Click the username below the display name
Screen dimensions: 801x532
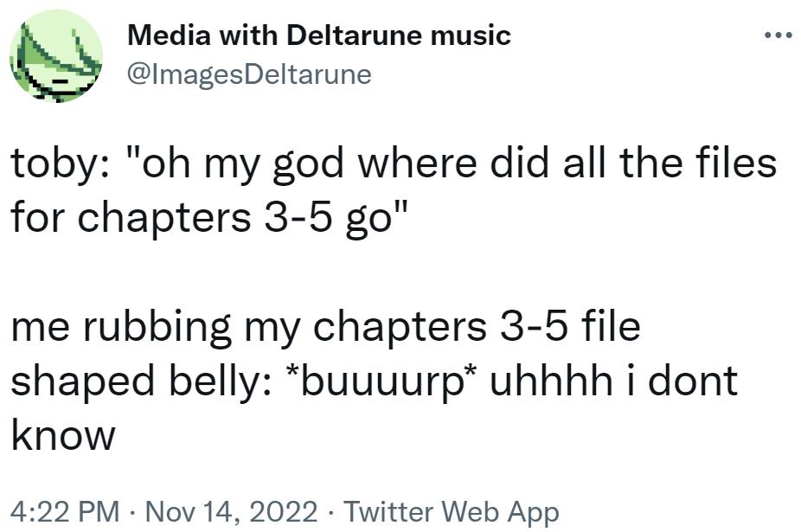click(x=249, y=74)
